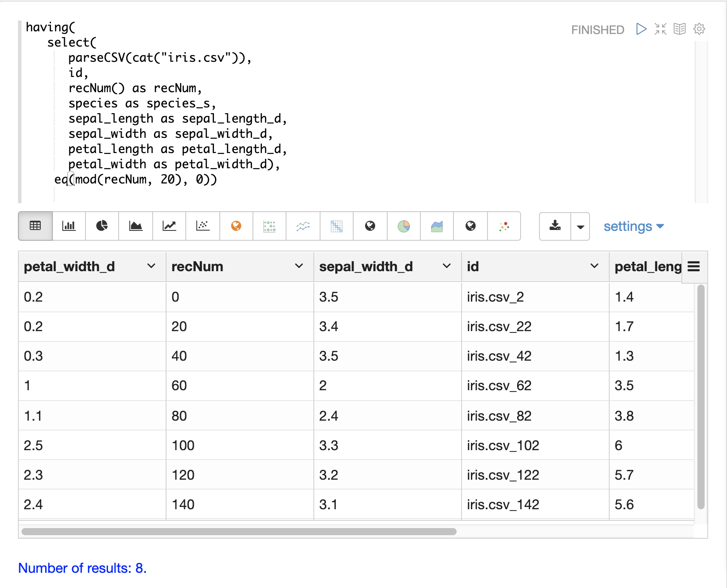Image resolution: width=727 pixels, height=588 pixels.
Task: Select the pie chart visualization
Action: pyautogui.click(x=102, y=226)
